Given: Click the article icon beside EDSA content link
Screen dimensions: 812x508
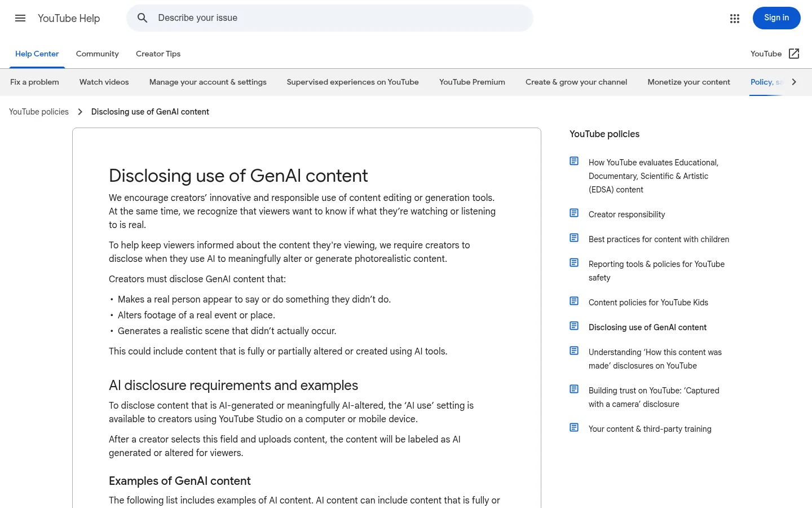Looking at the screenshot, I should 574,161.
